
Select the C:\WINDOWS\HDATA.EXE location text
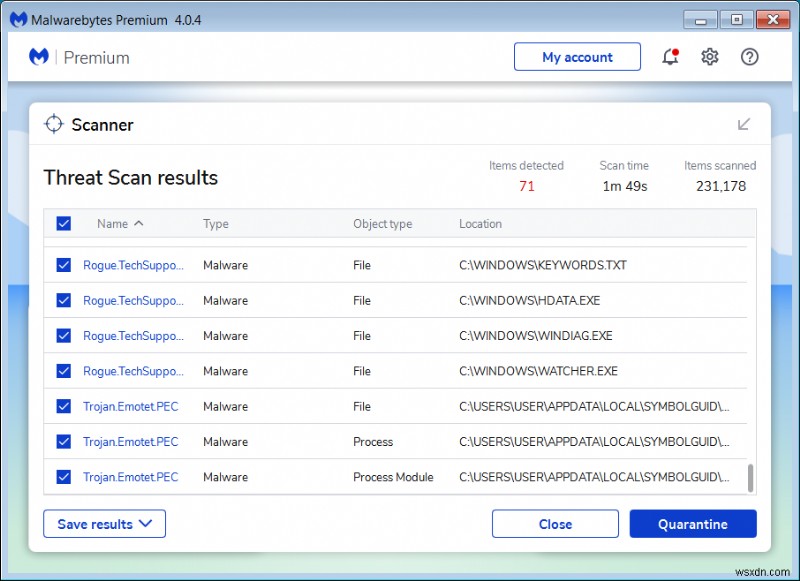pyautogui.click(x=530, y=300)
